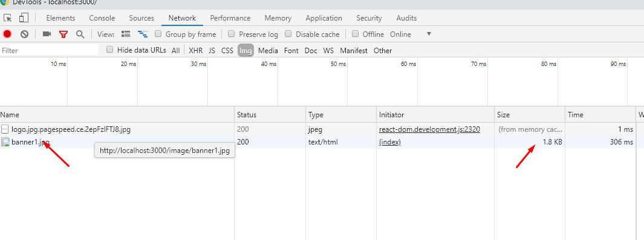Viewport: 644px width, 240px height.
Task: Stop recording with the red record button
Action: click(x=7, y=34)
